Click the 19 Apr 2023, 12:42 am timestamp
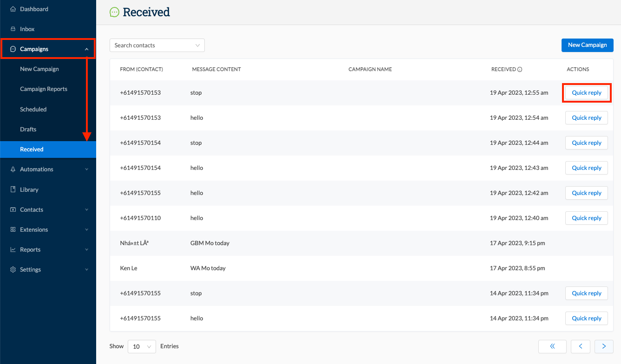 click(519, 193)
